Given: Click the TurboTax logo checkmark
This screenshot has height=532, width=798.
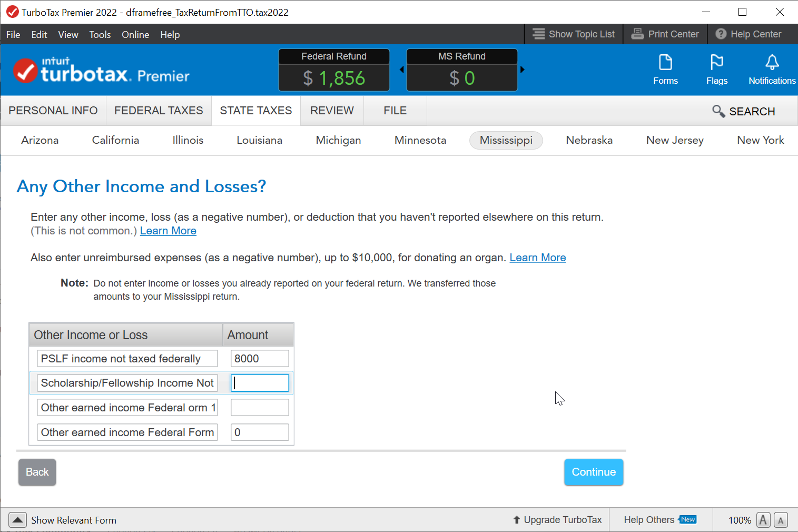Looking at the screenshot, I should click(x=25, y=71).
